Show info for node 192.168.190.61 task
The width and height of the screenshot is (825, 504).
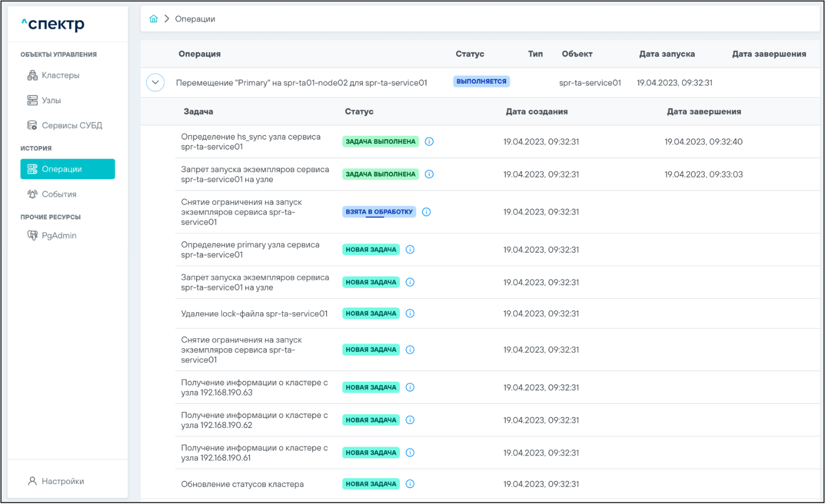(x=410, y=452)
